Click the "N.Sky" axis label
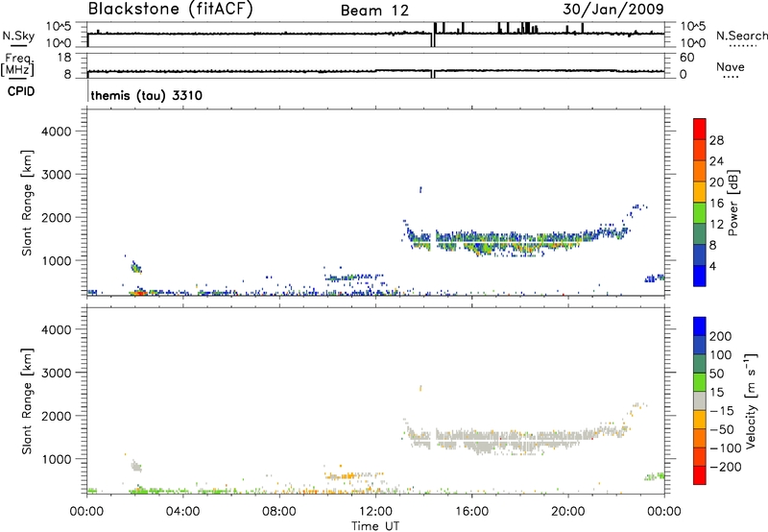Viewport: 768px width, 532px height. pyautogui.click(x=18, y=36)
